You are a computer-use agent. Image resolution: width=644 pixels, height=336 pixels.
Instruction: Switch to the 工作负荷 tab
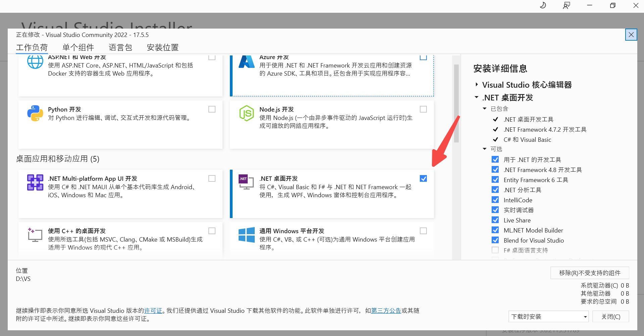point(32,47)
